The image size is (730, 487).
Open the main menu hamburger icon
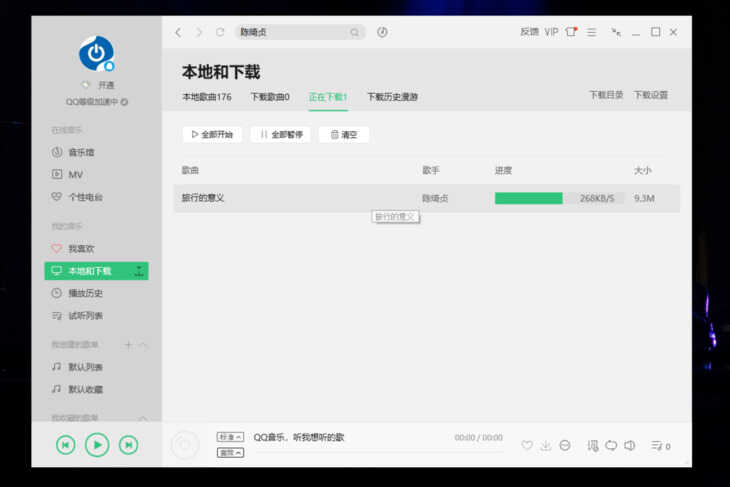coord(591,32)
